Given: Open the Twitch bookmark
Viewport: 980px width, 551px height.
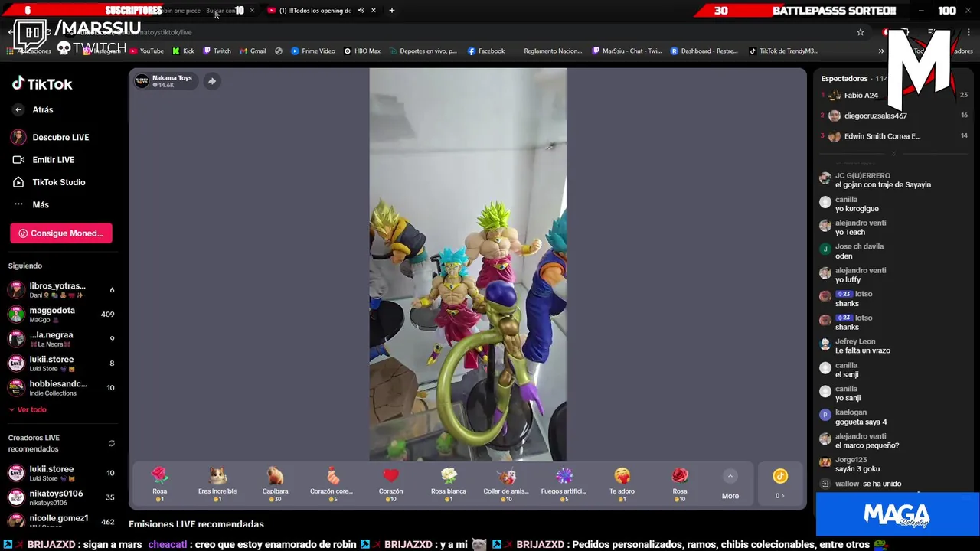Looking at the screenshot, I should click(217, 51).
